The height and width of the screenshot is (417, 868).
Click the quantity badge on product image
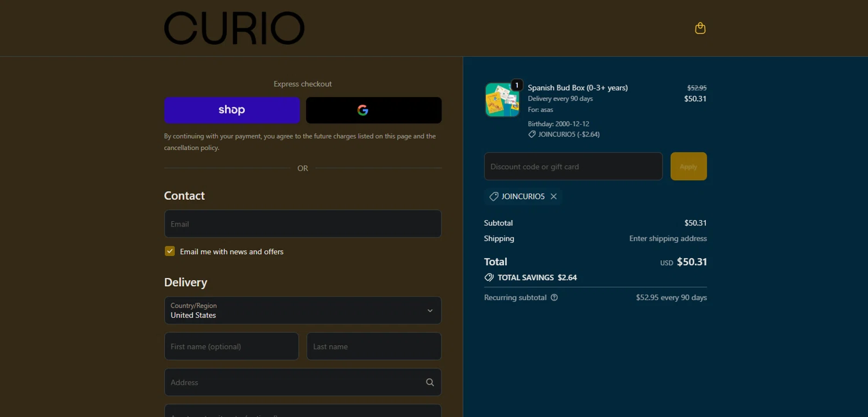click(x=517, y=85)
